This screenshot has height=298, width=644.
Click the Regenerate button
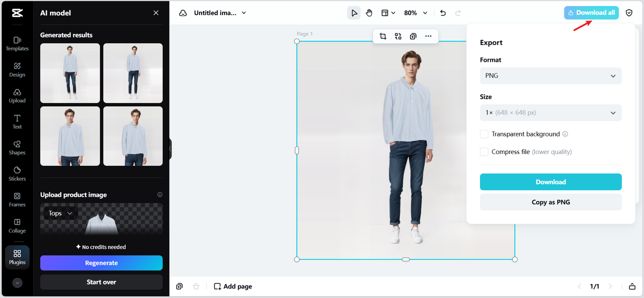point(101,263)
